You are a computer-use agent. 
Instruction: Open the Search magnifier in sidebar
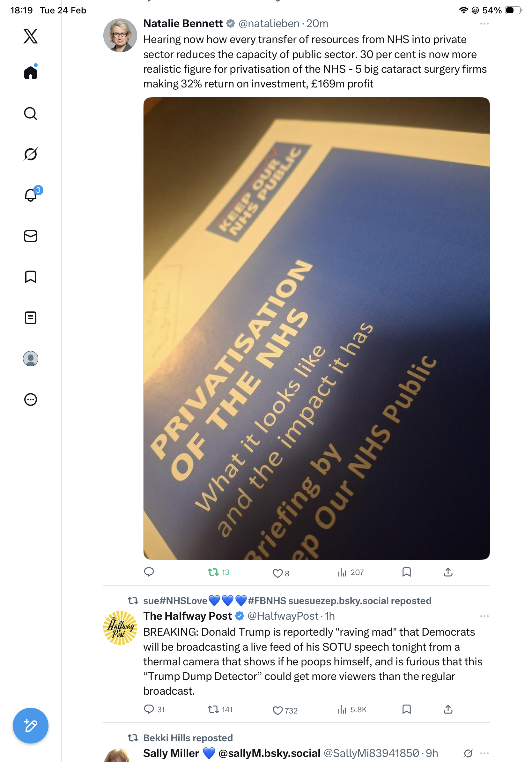click(x=31, y=114)
